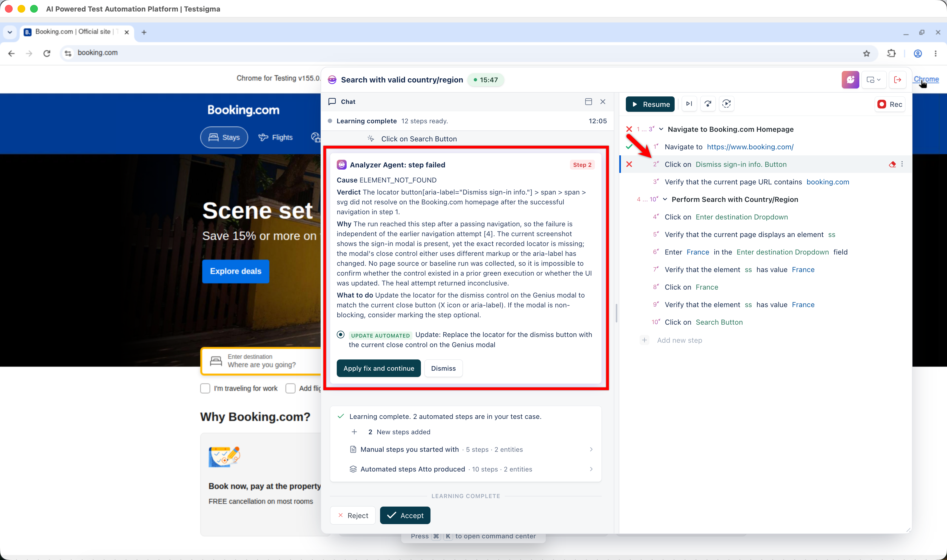Reject the learned steps
947x560 pixels.
tap(353, 515)
